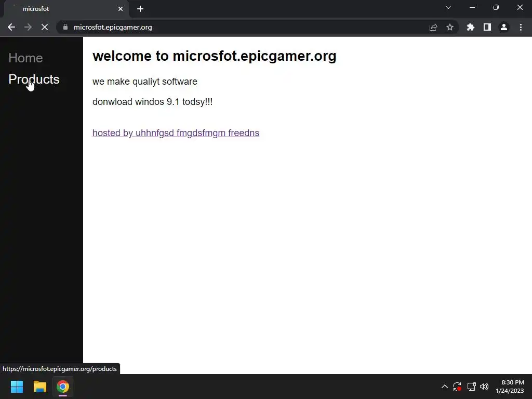Open Chrome's three-dot menu
532x399 pixels.
521,27
